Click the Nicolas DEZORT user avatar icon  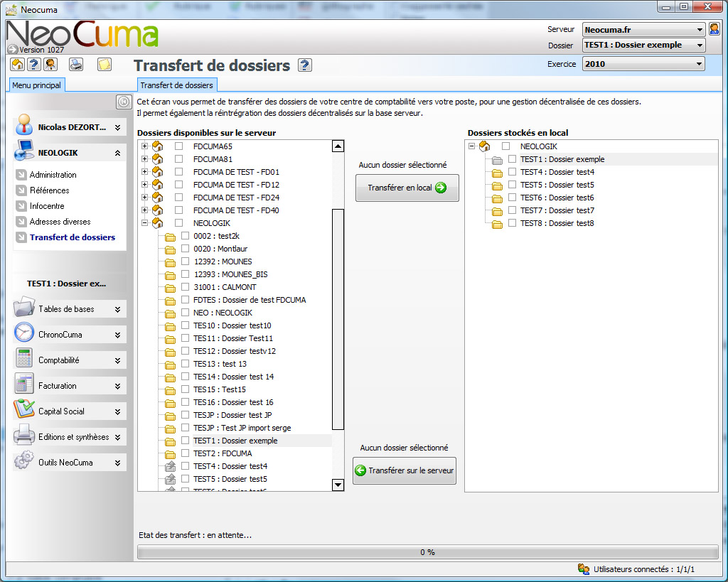tap(23, 125)
